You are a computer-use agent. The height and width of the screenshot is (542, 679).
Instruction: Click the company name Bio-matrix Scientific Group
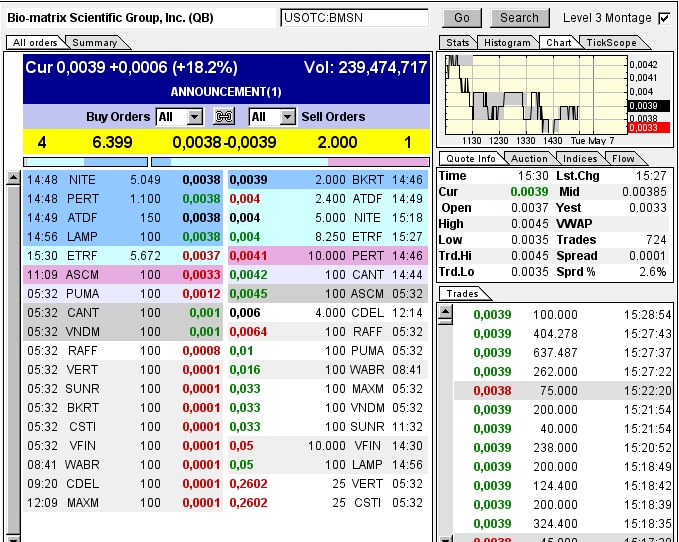[110, 18]
